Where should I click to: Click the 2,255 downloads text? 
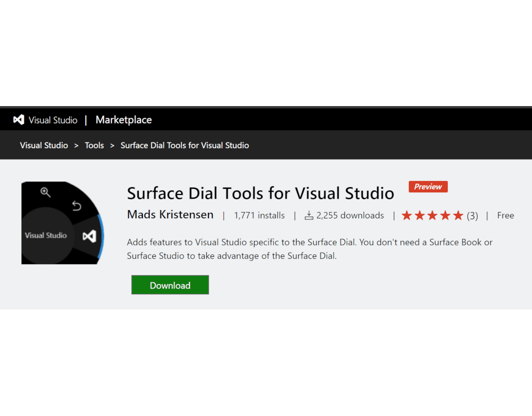350,215
